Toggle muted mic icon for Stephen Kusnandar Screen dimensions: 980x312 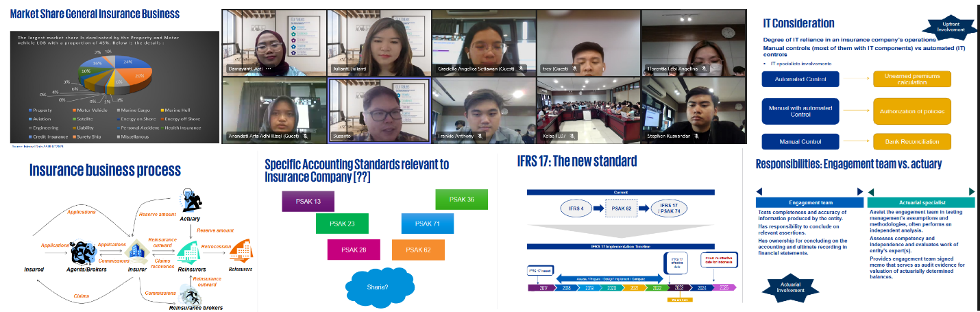point(697,136)
